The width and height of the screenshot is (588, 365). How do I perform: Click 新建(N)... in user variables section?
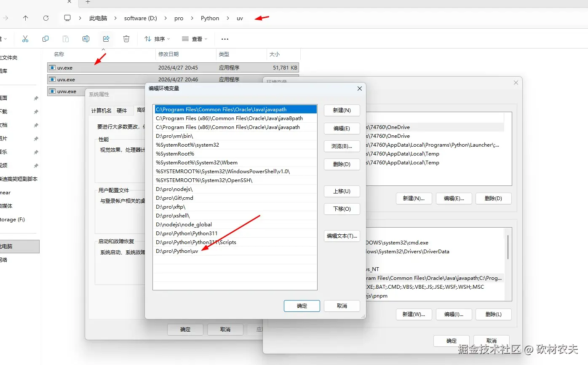[x=414, y=198]
